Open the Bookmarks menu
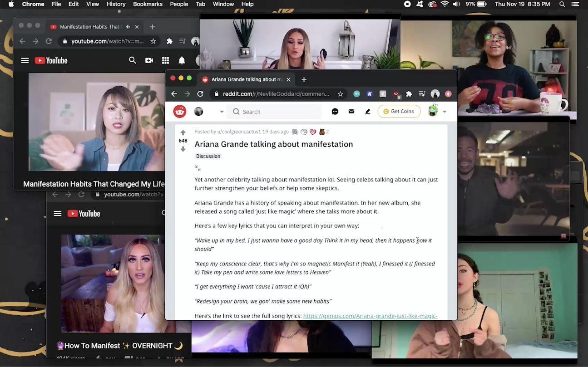The height and width of the screenshot is (367, 588). tap(148, 4)
